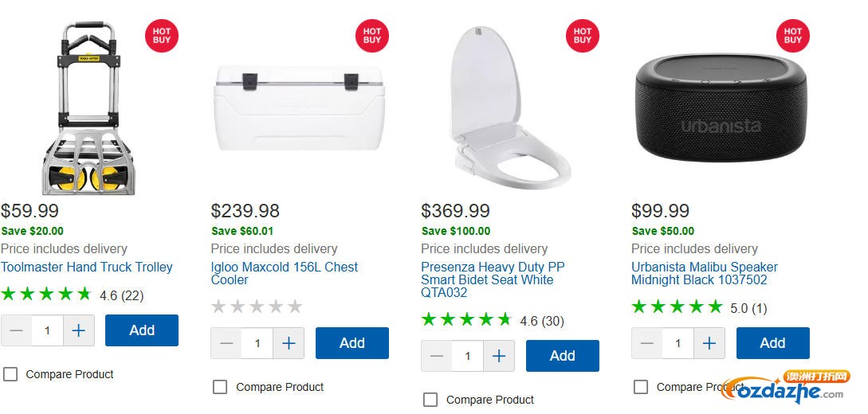Click plus icon for Igloo Maxcold Cooler
Screen dimensions: 868x414
coord(289,343)
